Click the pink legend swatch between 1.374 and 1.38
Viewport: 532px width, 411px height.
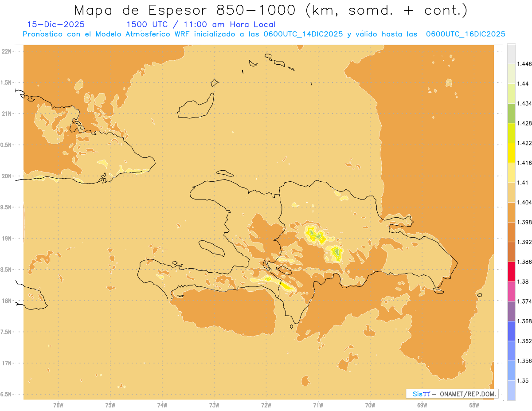pyautogui.click(x=511, y=292)
